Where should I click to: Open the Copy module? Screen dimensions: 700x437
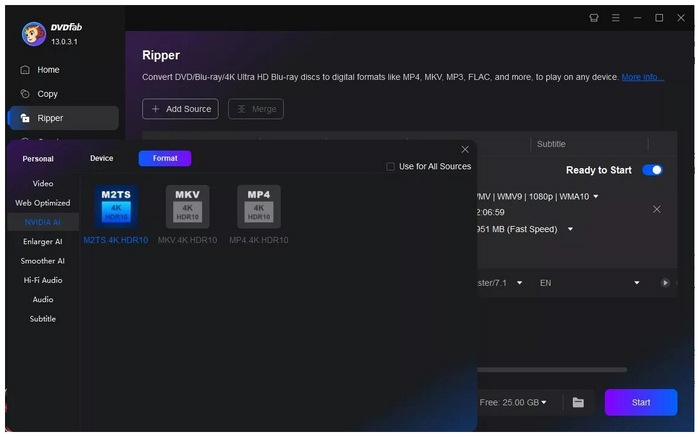click(63, 94)
